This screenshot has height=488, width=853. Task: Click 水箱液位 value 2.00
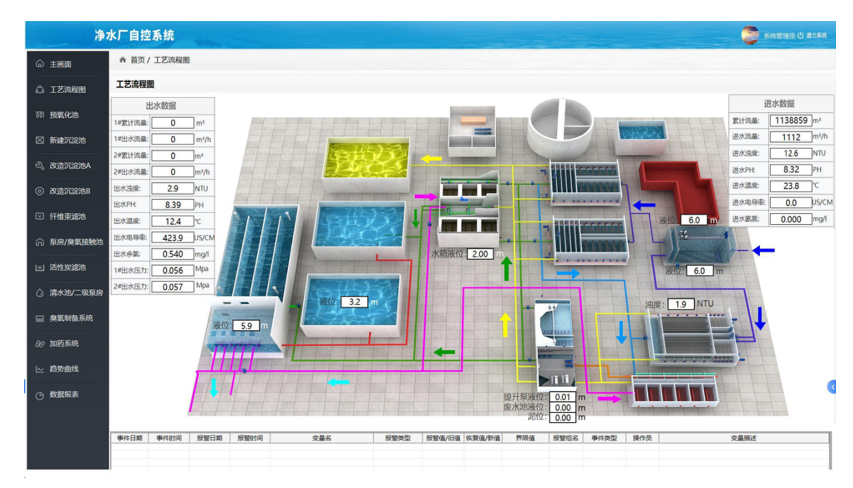click(x=480, y=254)
